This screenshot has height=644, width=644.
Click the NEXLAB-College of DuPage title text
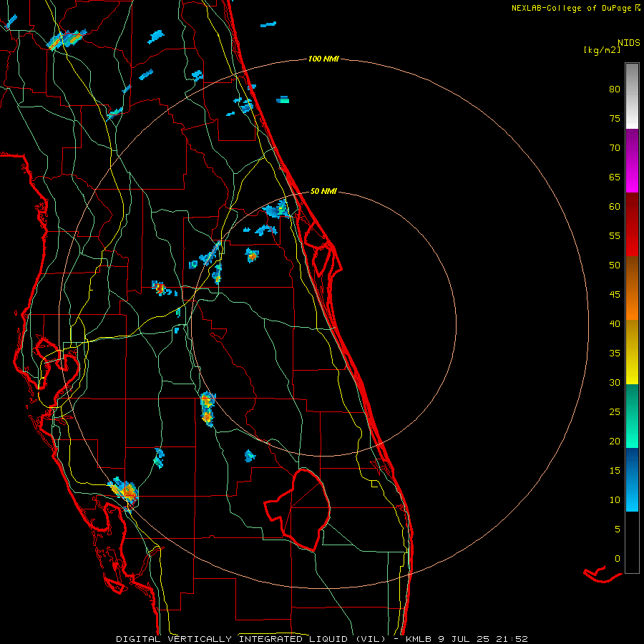pyautogui.click(x=572, y=8)
